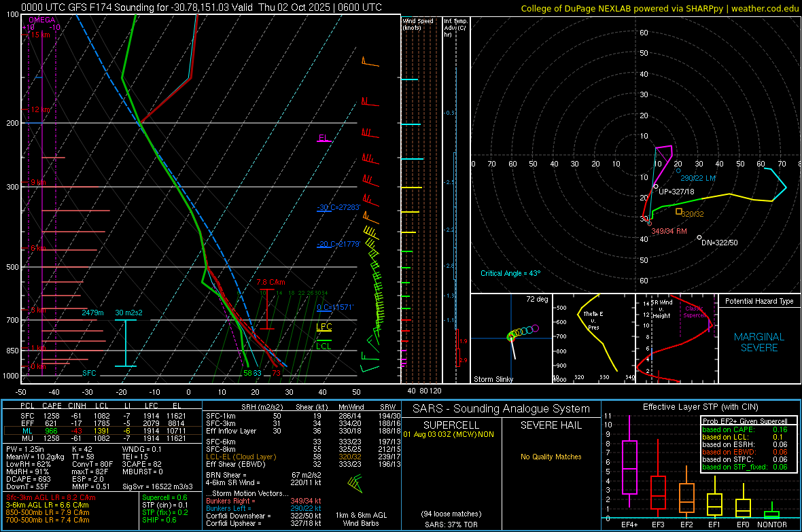Click the red surface temperature value '73'

[x=276, y=373]
